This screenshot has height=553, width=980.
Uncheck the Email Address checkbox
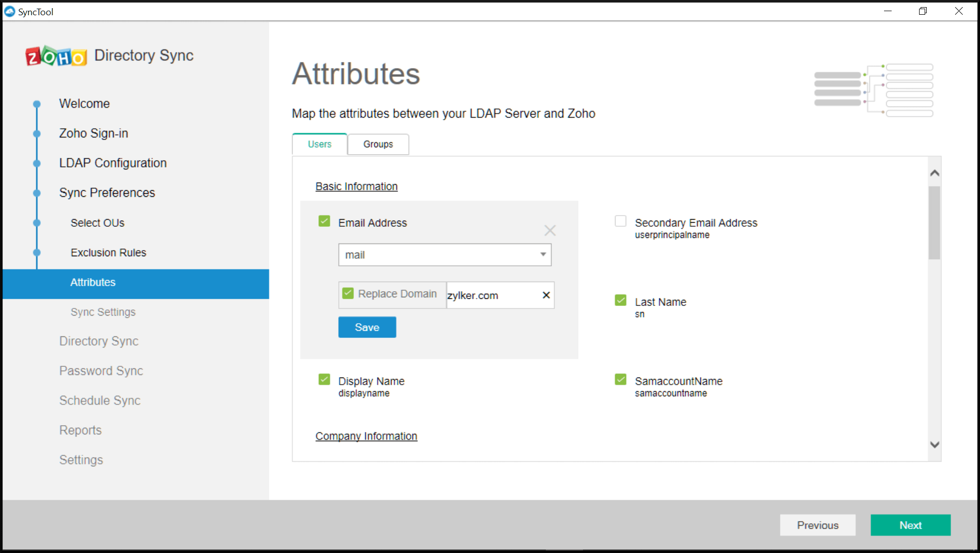click(324, 221)
